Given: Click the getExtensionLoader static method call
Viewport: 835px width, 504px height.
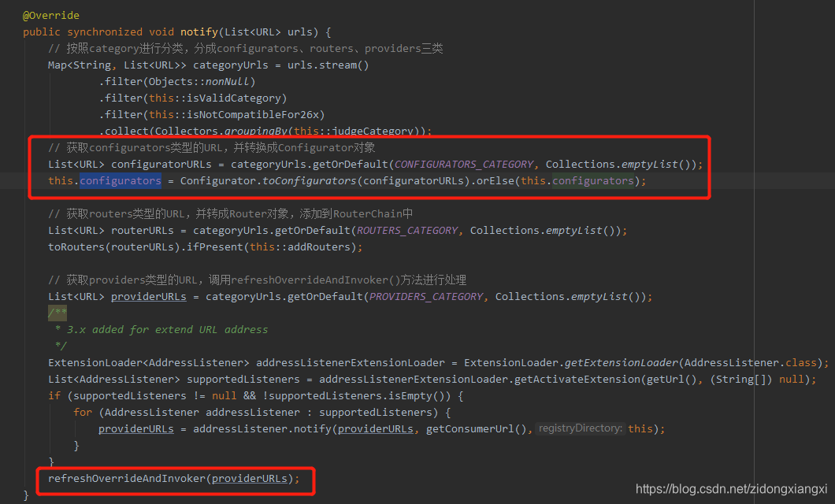Looking at the screenshot, I should [x=622, y=362].
